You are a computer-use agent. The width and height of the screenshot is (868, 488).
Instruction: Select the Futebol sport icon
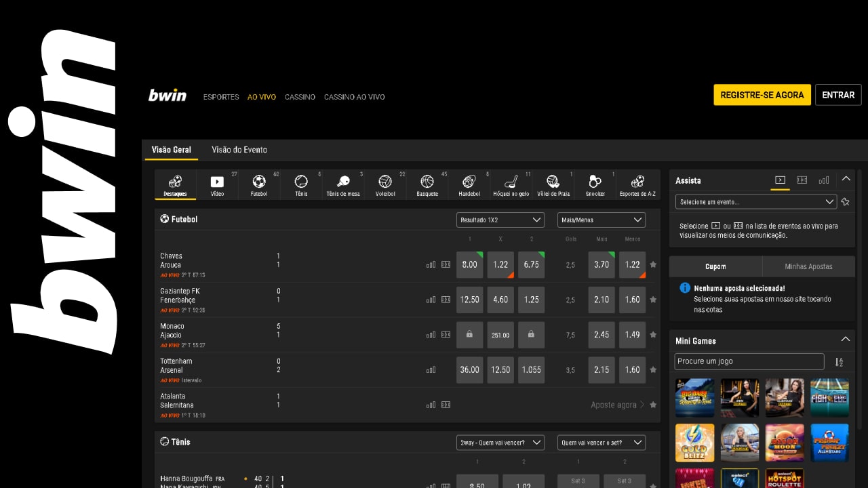pyautogui.click(x=259, y=184)
